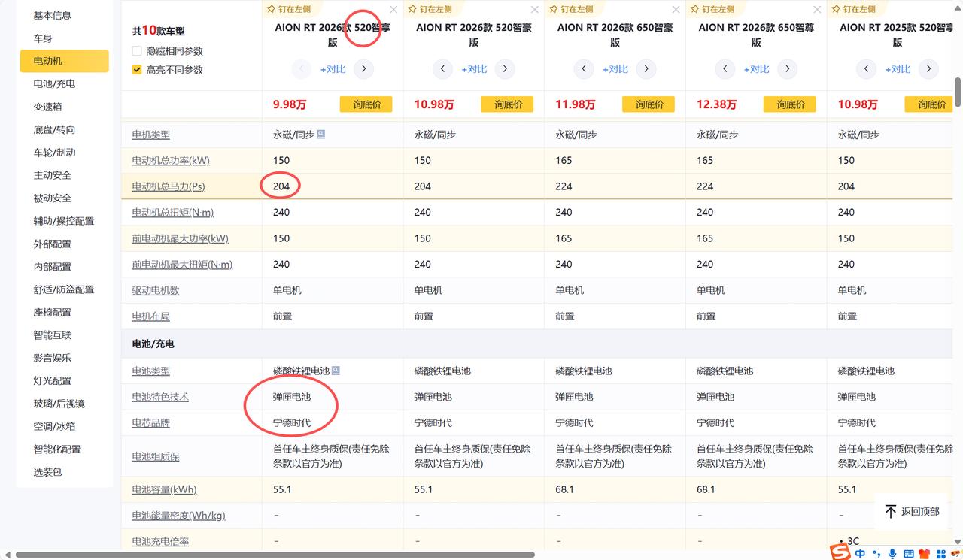Click previous arrow under 2026款 650智豪版
This screenshot has height=560, width=963.
coord(584,69)
